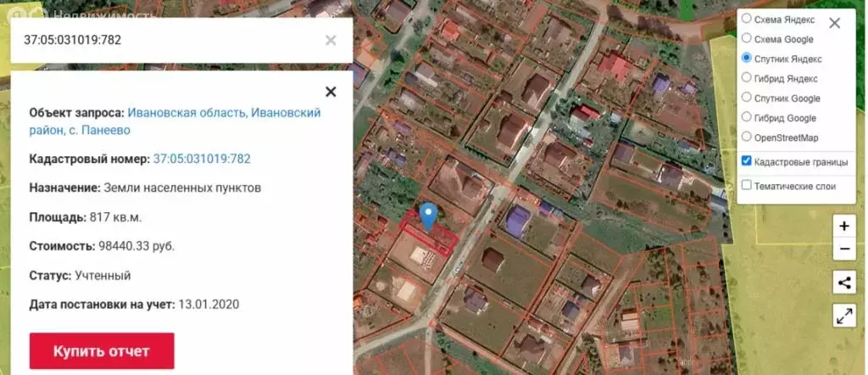Select Гибрид Google map layer
This screenshot has width=868, height=375.
coord(746,117)
